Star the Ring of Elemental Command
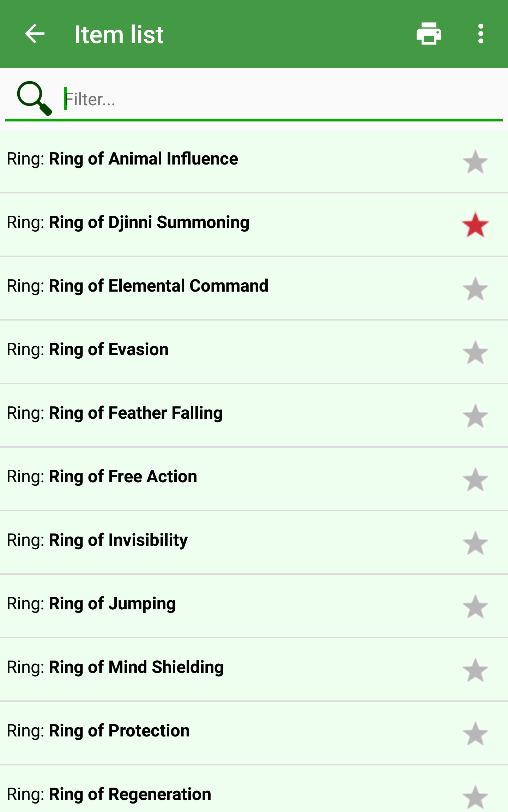 point(475,289)
